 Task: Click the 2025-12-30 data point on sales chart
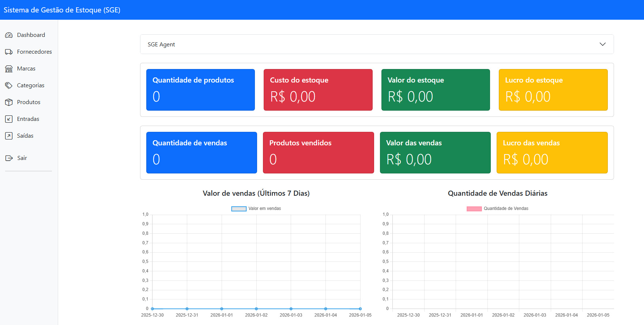(152, 309)
